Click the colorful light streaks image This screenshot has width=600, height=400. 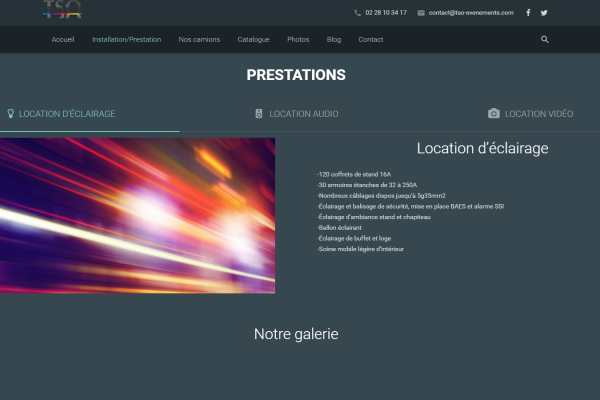[137, 215]
